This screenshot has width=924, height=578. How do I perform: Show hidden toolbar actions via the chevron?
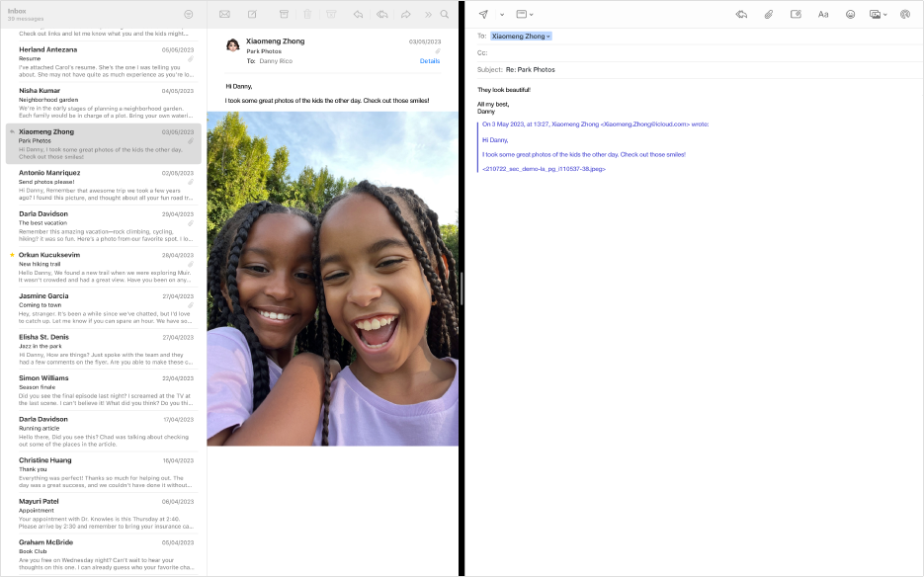point(428,13)
